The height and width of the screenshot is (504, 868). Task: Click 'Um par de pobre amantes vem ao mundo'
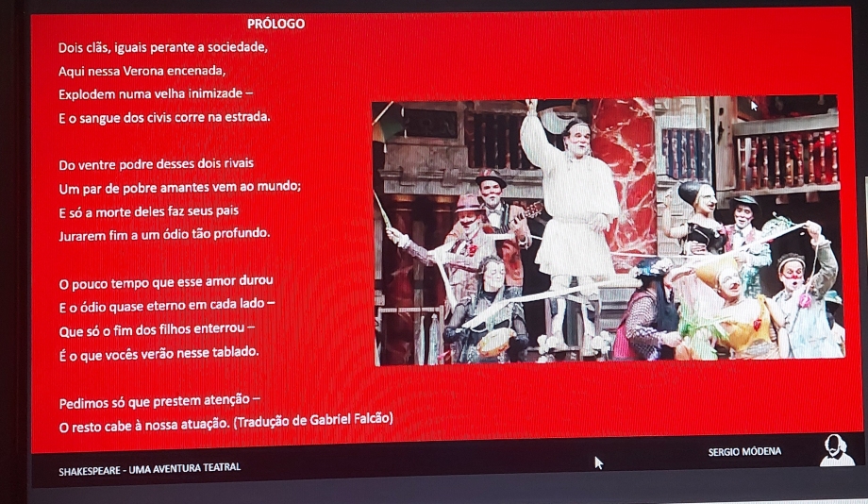coord(179,187)
